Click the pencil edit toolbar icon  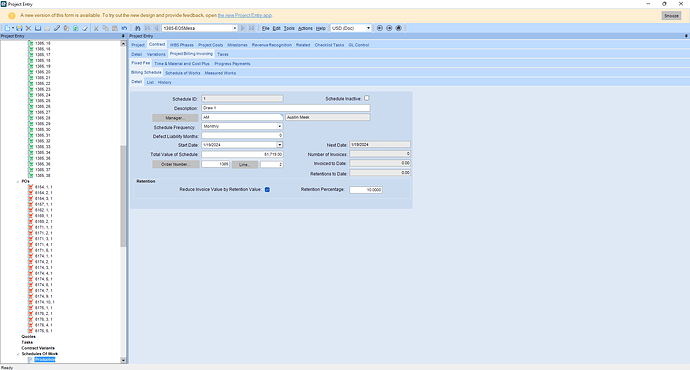(57, 28)
